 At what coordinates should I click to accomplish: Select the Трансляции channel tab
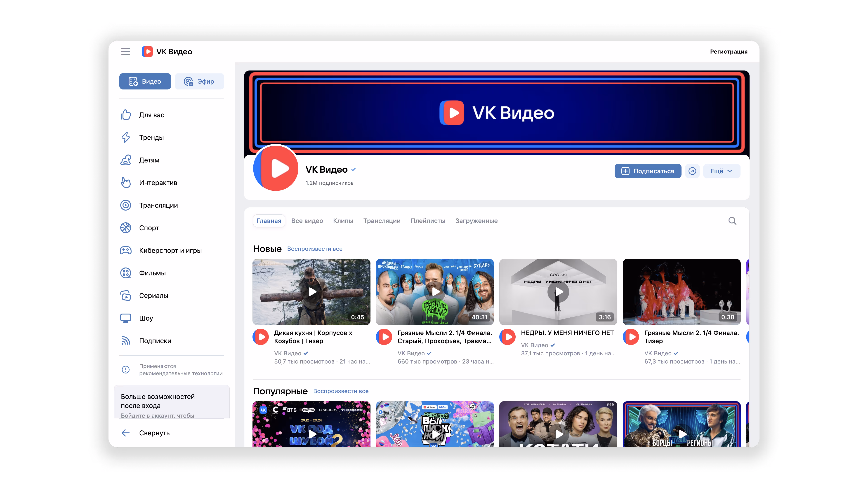(382, 221)
